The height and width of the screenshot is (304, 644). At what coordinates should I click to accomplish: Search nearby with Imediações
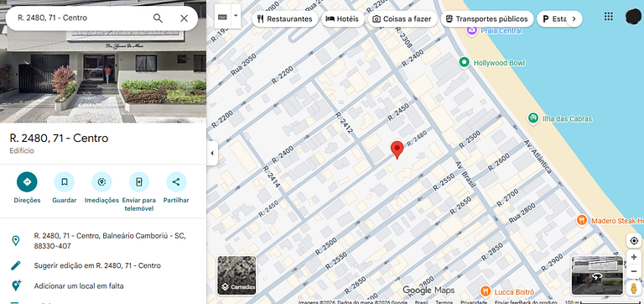pyautogui.click(x=101, y=182)
